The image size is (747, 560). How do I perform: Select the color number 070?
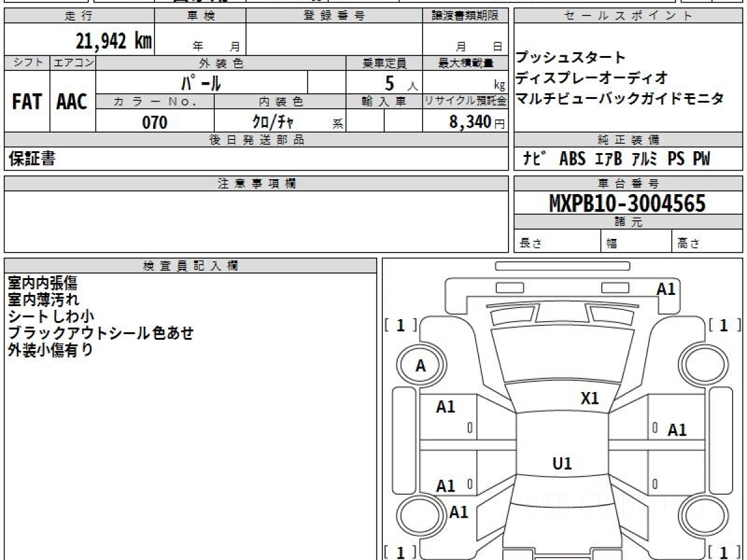[155, 123]
